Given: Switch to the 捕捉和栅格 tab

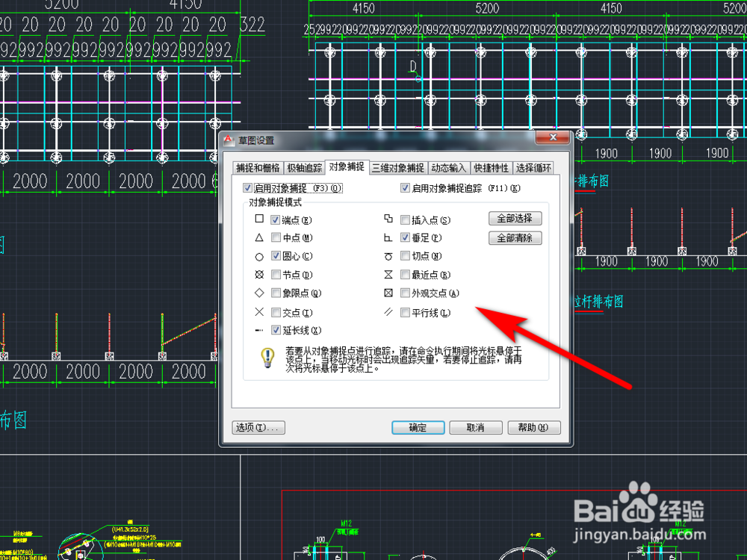Looking at the screenshot, I should tap(257, 168).
